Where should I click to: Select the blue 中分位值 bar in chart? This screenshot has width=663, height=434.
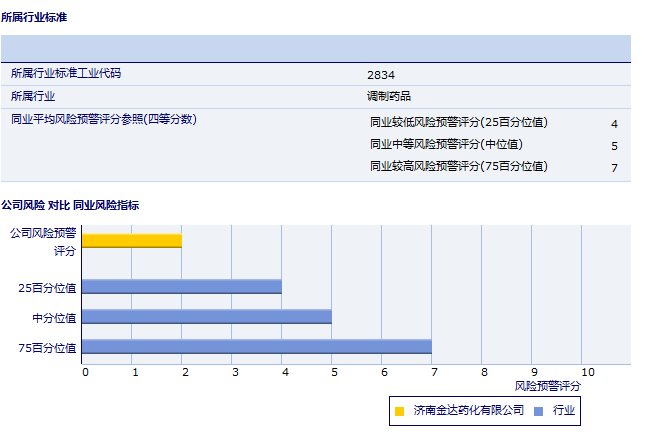206,317
